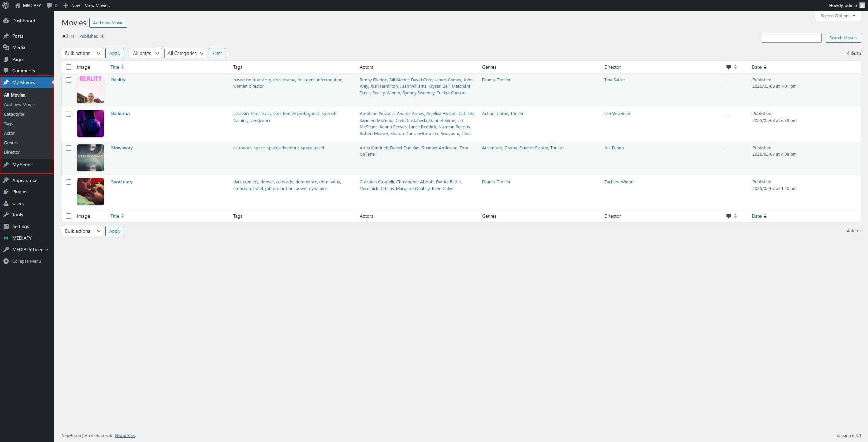Click the Filter button

[x=217, y=53]
